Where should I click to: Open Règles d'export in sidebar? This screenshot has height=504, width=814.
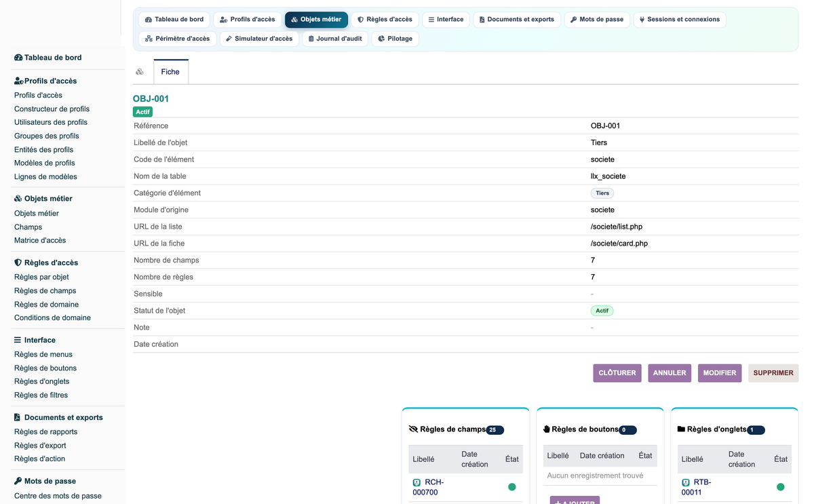(40, 446)
